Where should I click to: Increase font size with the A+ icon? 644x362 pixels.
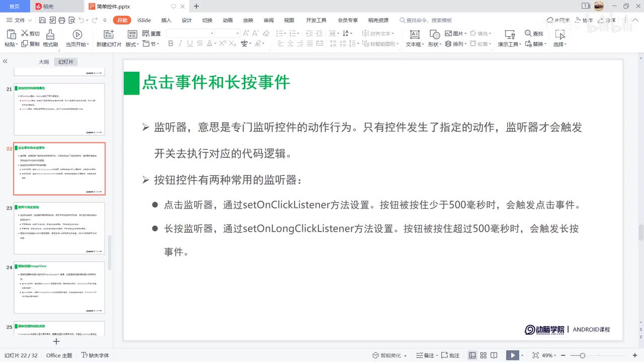tap(246, 33)
